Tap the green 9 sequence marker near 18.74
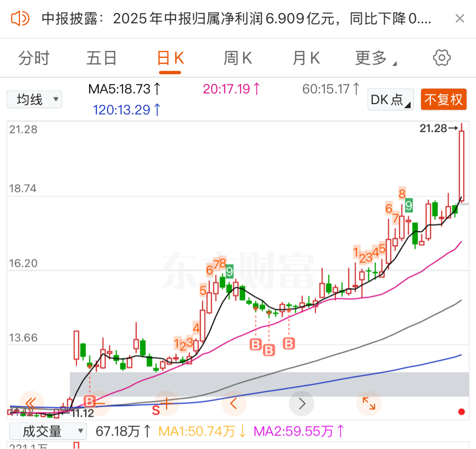 click(x=409, y=205)
